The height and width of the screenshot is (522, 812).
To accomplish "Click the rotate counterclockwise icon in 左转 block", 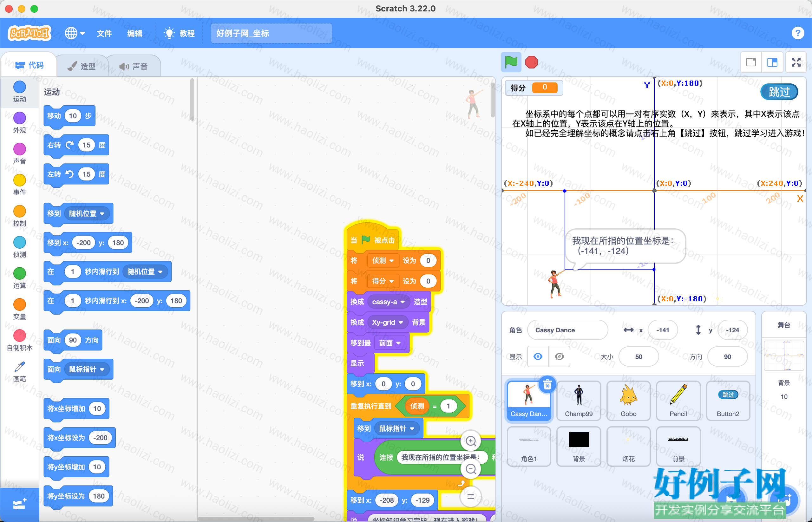I will [69, 174].
